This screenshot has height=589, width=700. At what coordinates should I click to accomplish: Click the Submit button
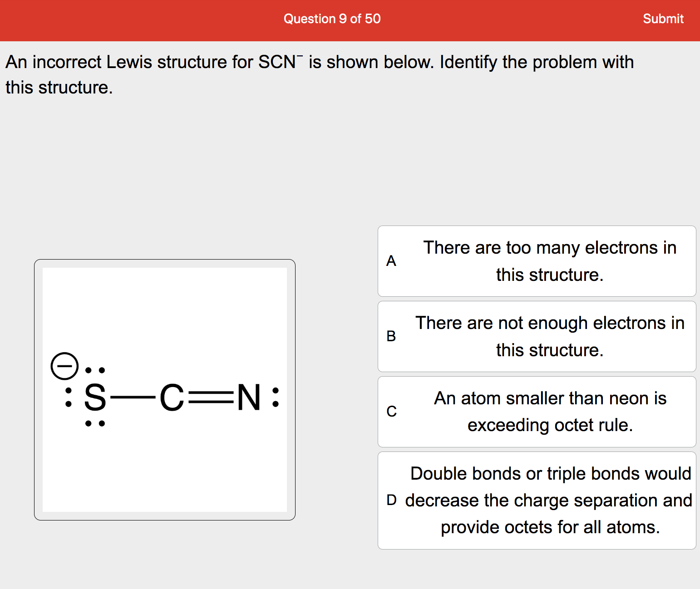[x=663, y=19]
